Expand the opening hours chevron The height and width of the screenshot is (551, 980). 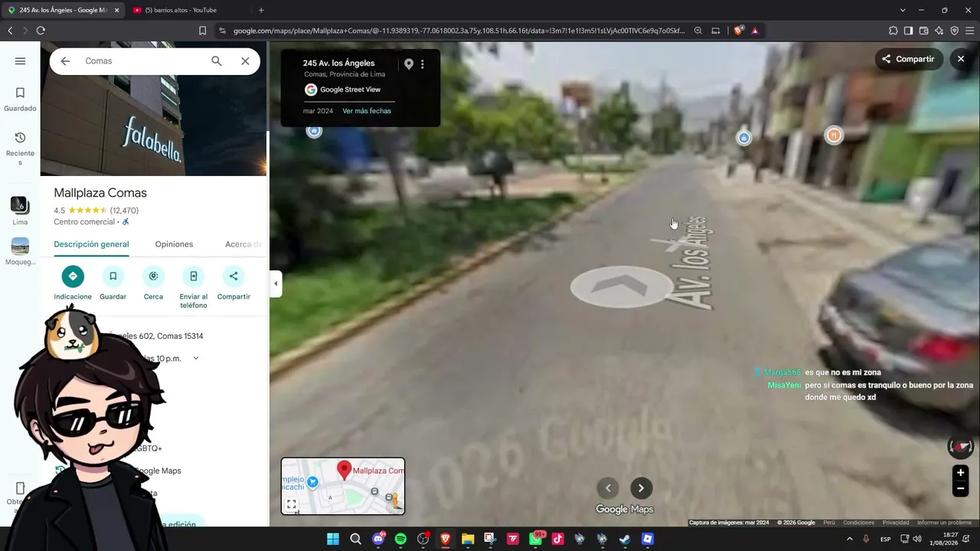196,358
